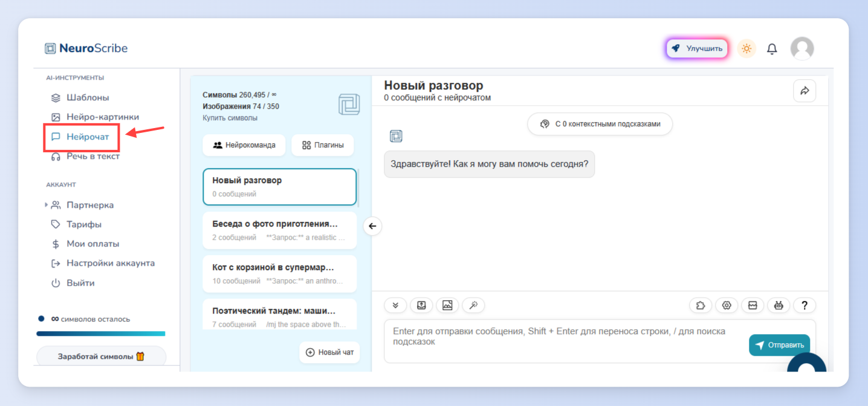Image resolution: width=868 pixels, height=406 pixels.
Task: Open chat Поэтический тандем
Action: pos(279,314)
